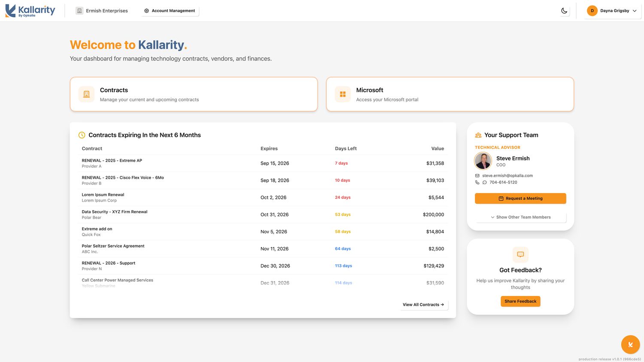
Task: Toggle dark mode moon icon
Action: (564, 11)
